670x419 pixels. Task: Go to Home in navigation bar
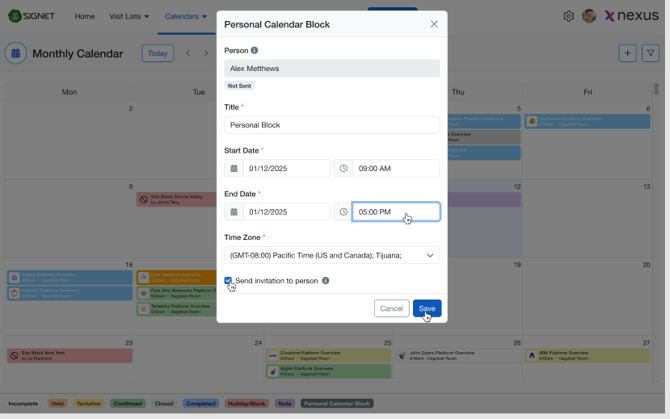(85, 16)
